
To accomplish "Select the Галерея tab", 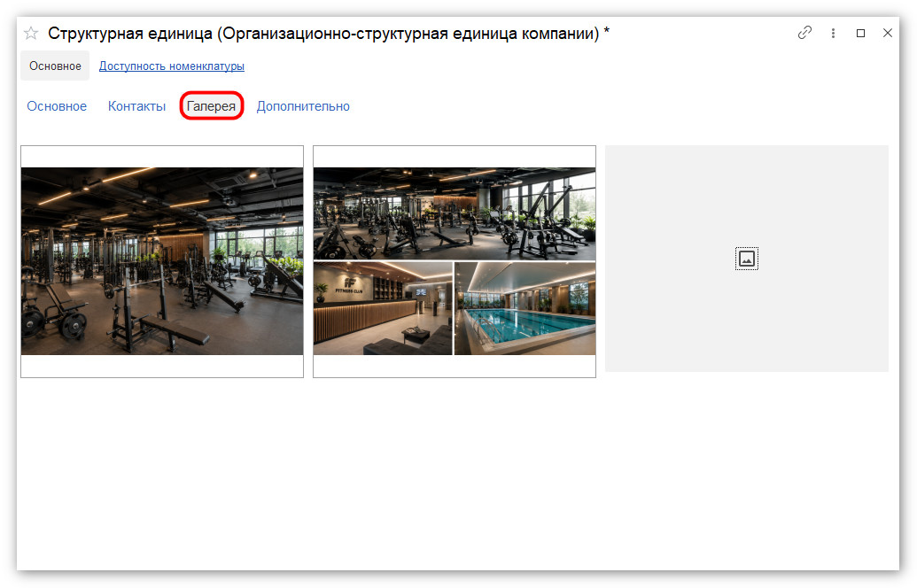I will click(x=211, y=106).
